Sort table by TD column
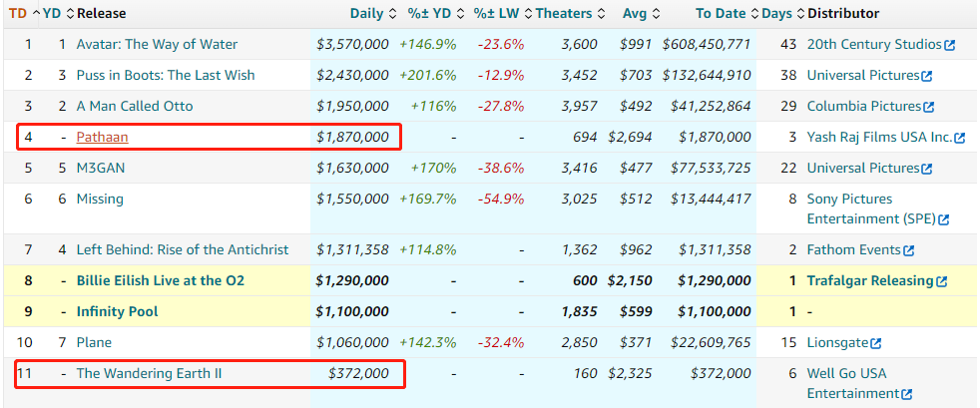 [22, 13]
